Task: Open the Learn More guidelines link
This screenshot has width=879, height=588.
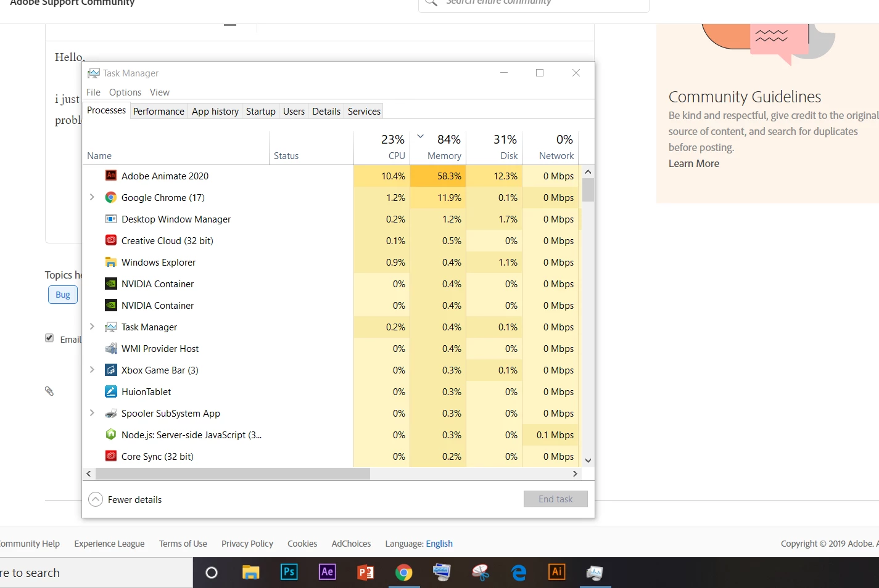Action: click(x=694, y=163)
